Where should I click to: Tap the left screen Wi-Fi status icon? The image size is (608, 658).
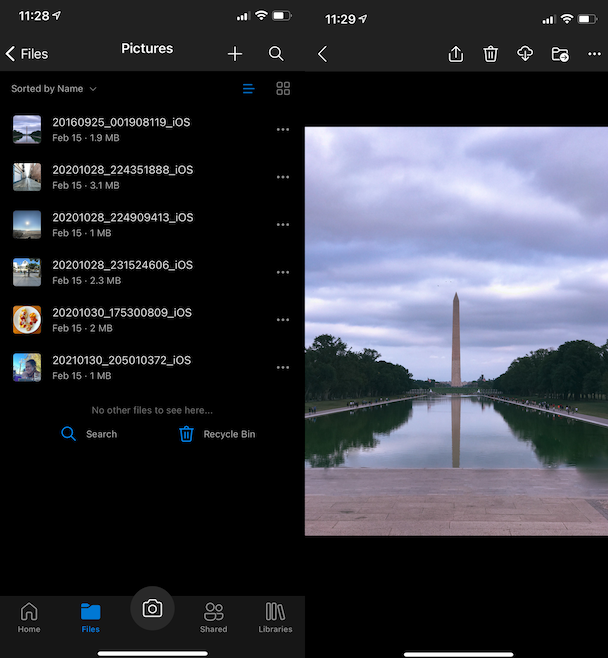coord(261,16)
